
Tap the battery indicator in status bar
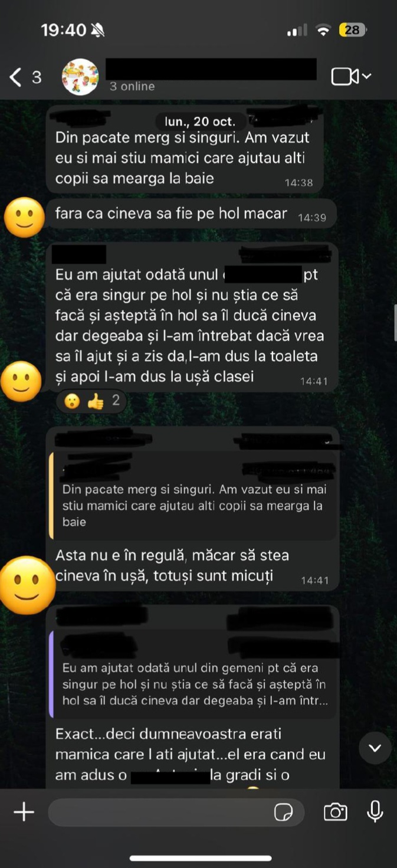[353, 30]
